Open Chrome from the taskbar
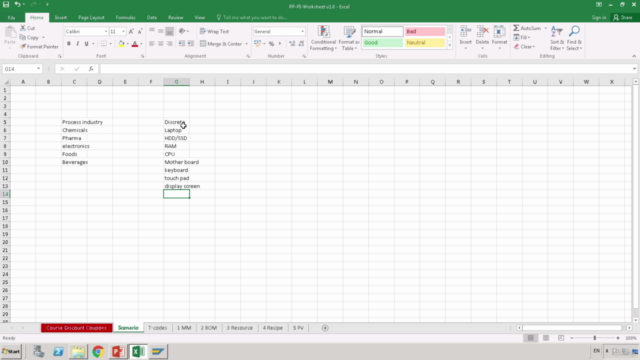 click(x=98, y=351)
